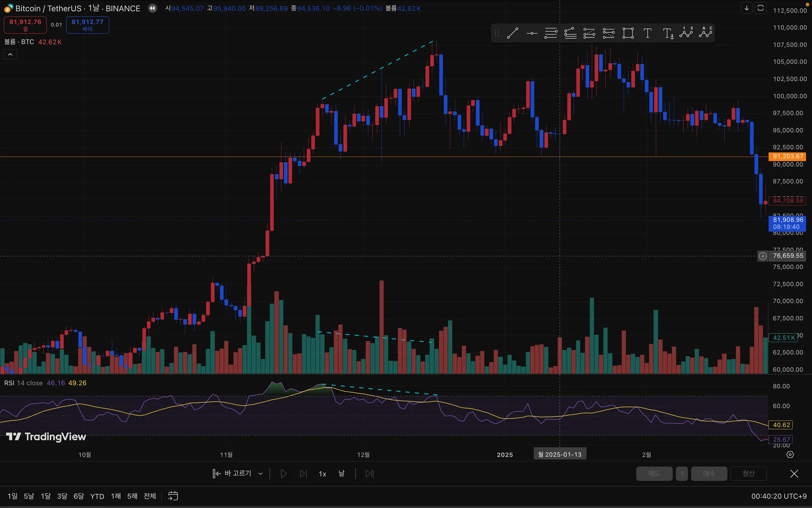Select the long position tool
This screenshot has width=812, height=508.
(589, 33)
